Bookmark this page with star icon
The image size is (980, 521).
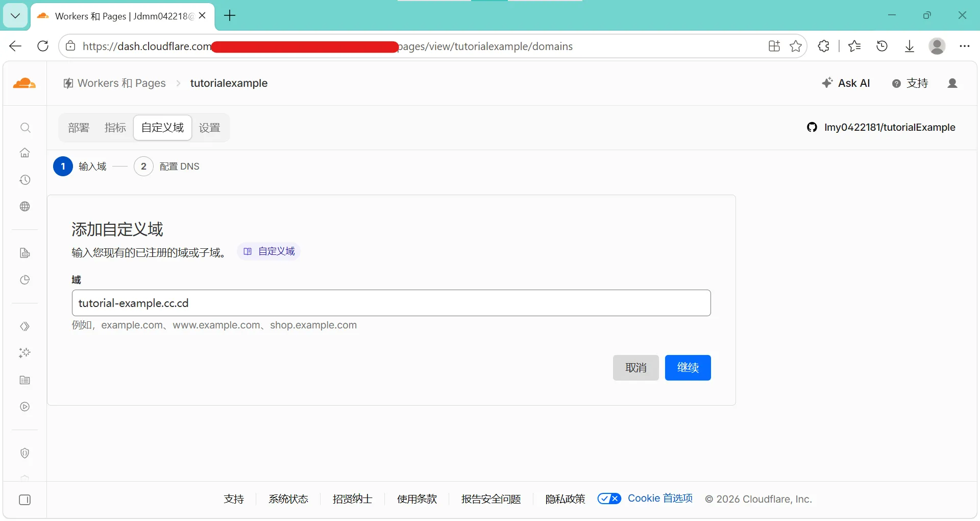pos(796,46)
